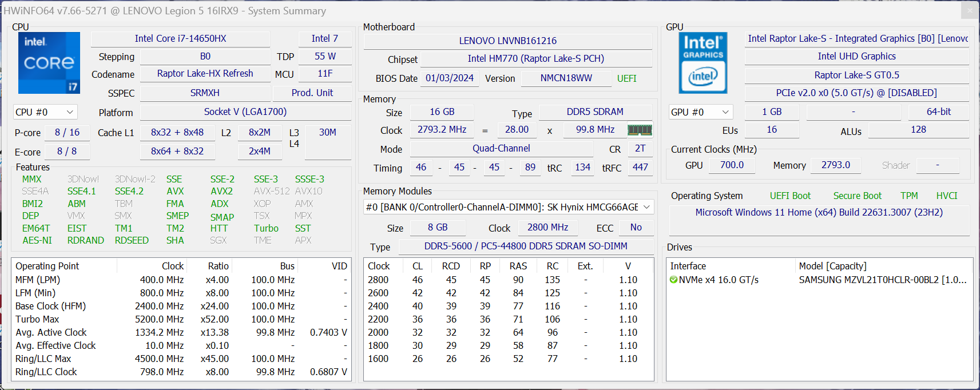Image resolution: width=980 pixels, height=390 pixels.
Task: Click the LENOVO LNVNB161216 motherboard field
Action: [x=508, y=41]
